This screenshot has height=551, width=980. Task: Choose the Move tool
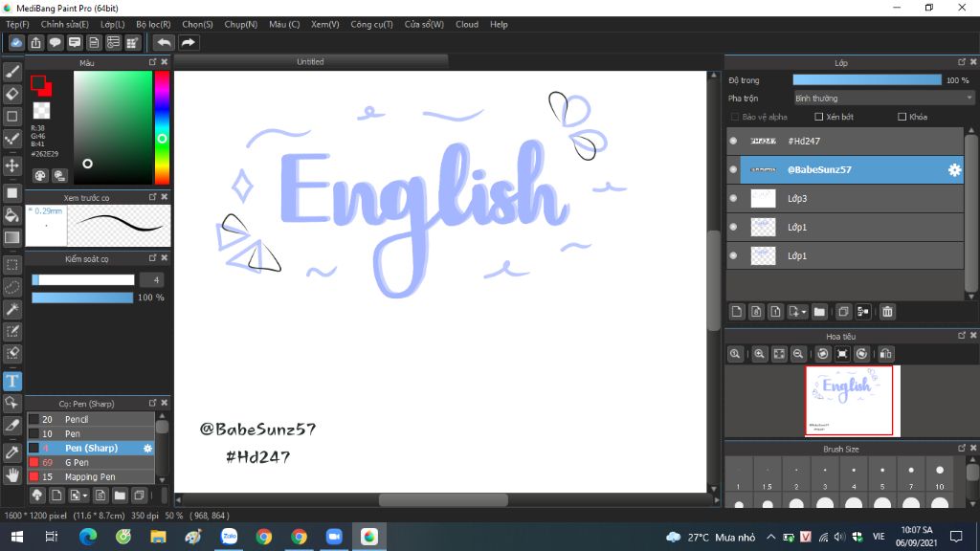(x=11, y=165)
